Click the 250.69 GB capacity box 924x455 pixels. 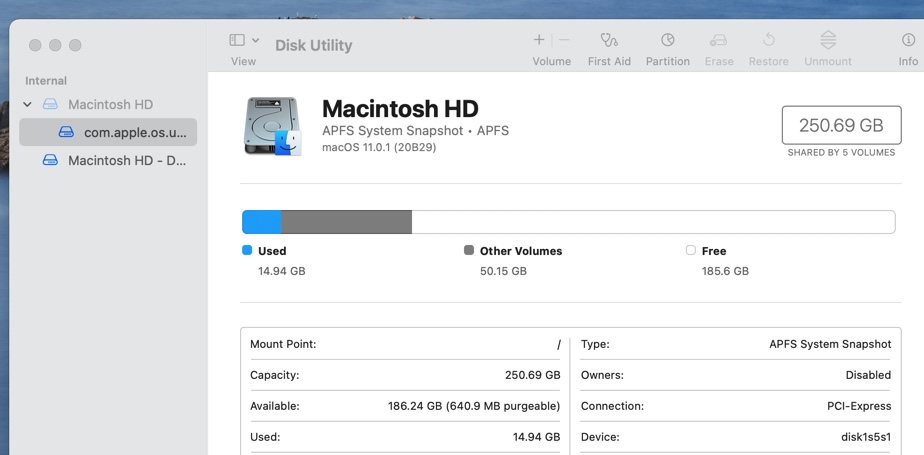841,125
